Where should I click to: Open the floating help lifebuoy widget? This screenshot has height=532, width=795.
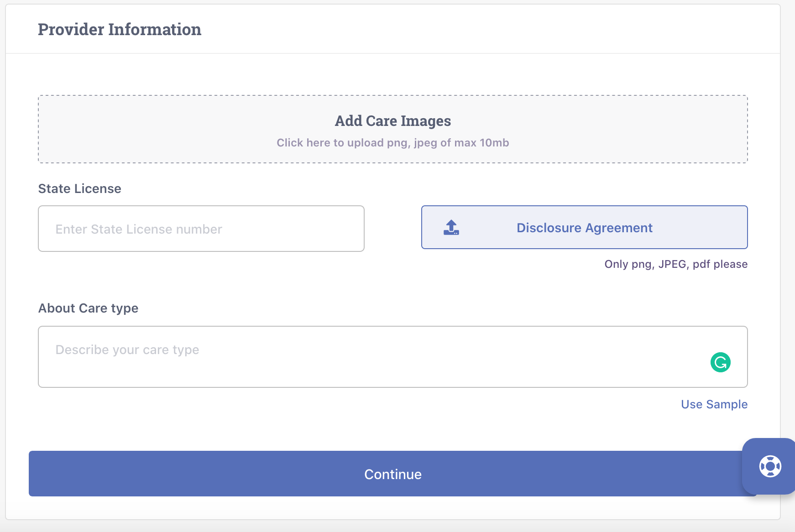click(770, 466)
